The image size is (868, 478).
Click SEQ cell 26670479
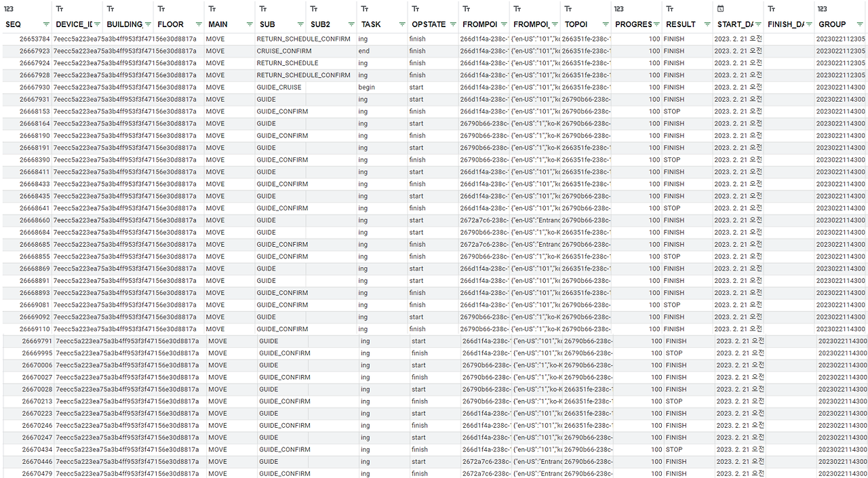37,473
